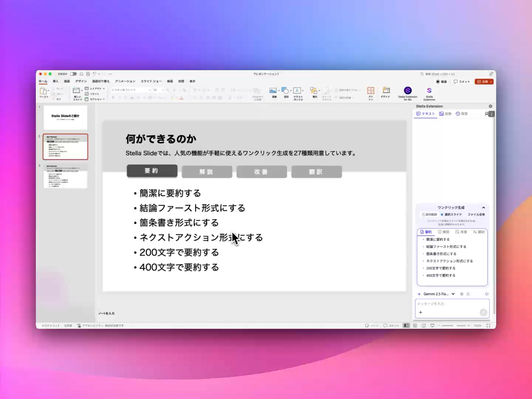The image size is (532, 399).
Task: Click the Add-ins (アドイン) icon
Action: coord(371,91)
